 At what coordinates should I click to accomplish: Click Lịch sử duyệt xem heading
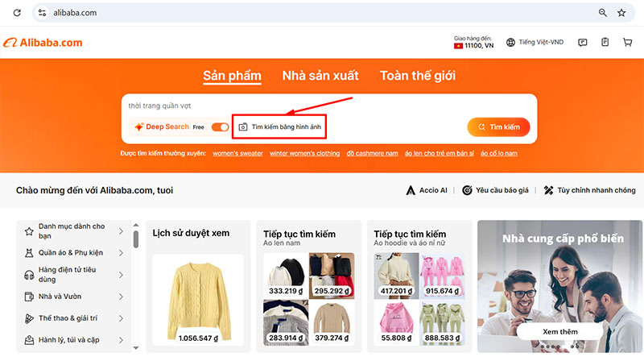(191, 233)
